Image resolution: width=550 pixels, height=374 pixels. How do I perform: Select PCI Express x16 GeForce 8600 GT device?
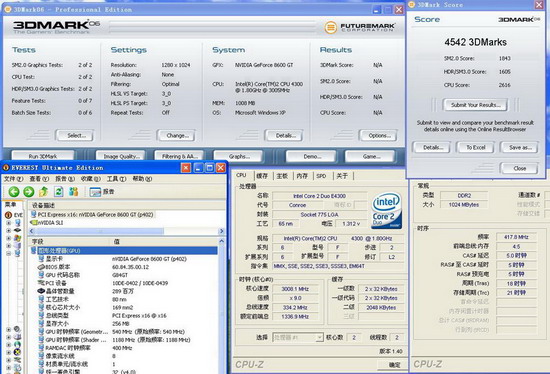point(92,214)
